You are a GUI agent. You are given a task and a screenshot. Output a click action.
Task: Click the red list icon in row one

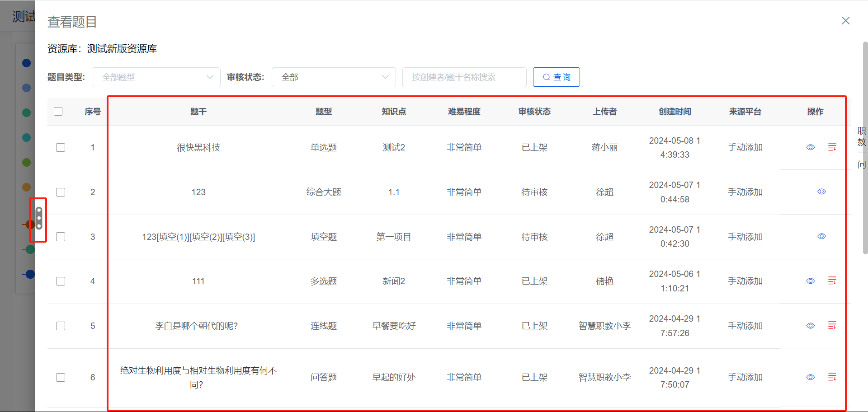pyautogui.click(x=832, y=147)
